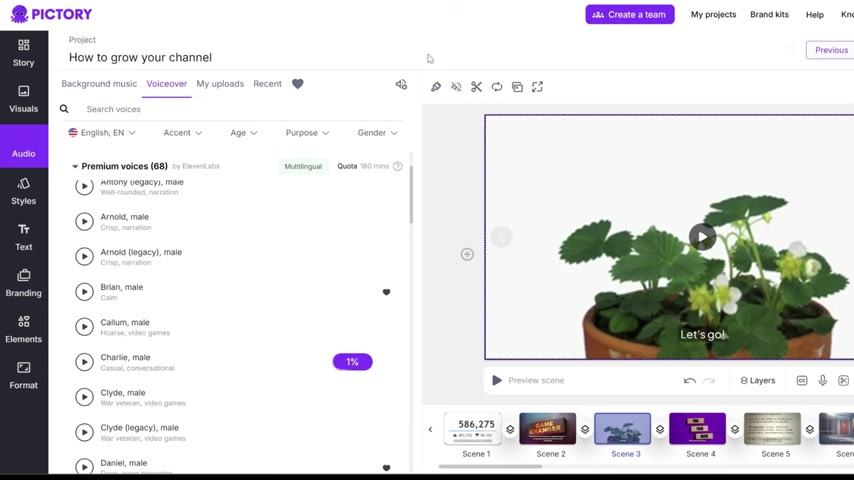Show favorite voices heart tab
854x480 pixels.
297,84
